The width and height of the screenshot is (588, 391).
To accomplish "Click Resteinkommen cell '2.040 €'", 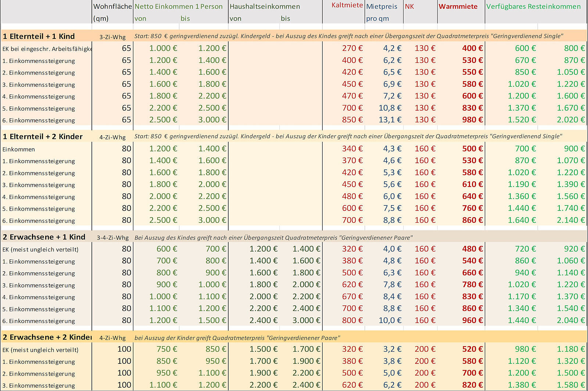I will (571, 320).
